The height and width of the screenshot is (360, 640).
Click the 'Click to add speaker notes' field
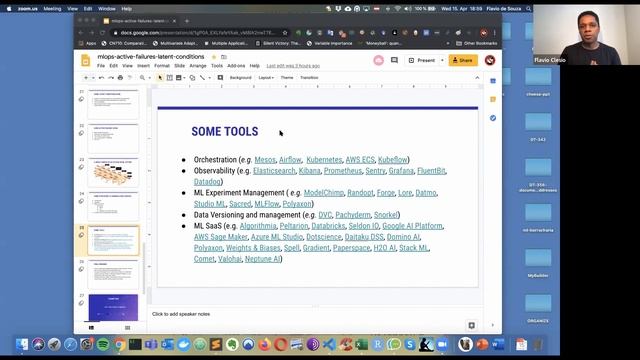click(314, 314)
